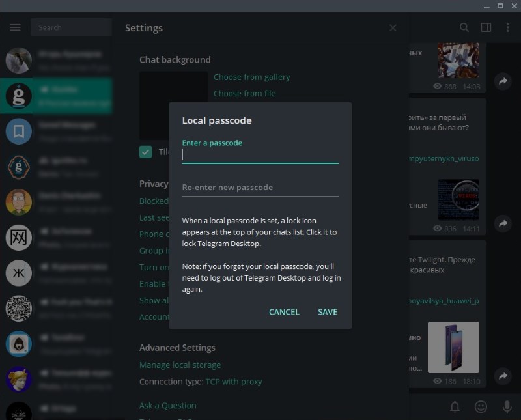Viewport: 521px width, 420px height.
Task: Close the Settings panel with X
Action: click(x=393, y=28)
